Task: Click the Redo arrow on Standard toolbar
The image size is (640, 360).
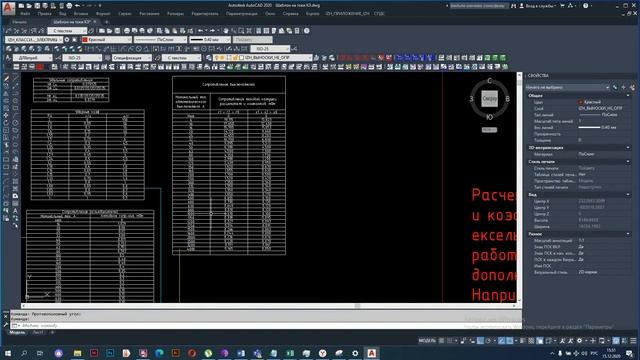Action: click(x=213, y=31)
